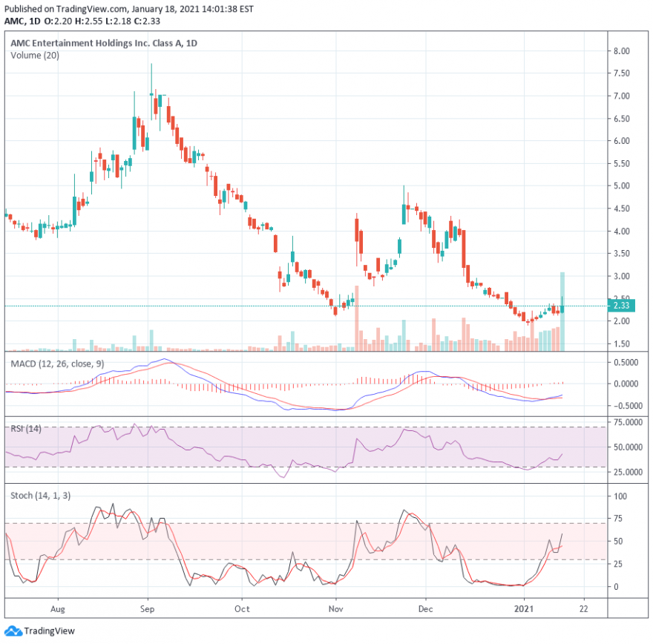The image size is (653, 644).
Task: Click the 5.00 price axis label
Action: 621,186
